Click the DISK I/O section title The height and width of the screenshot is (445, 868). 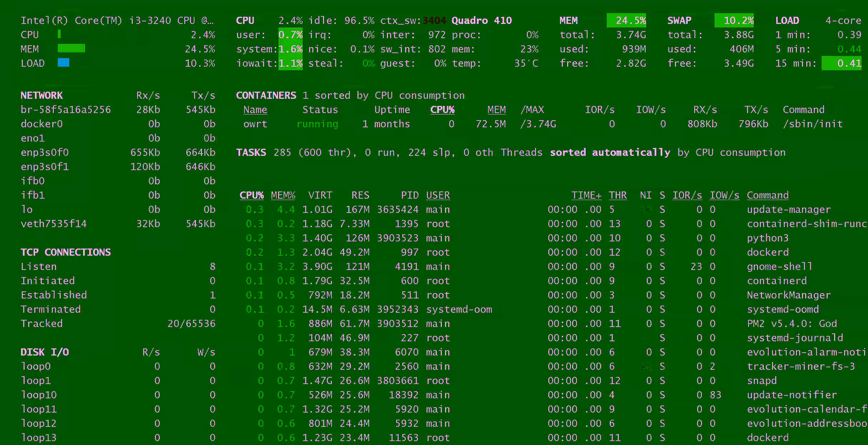(45, 352)
